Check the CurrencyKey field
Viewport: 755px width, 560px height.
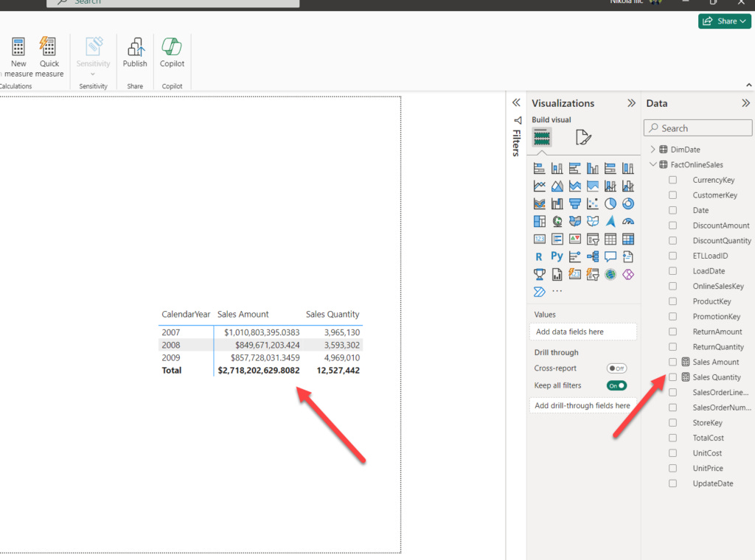[x=672, y=180]
